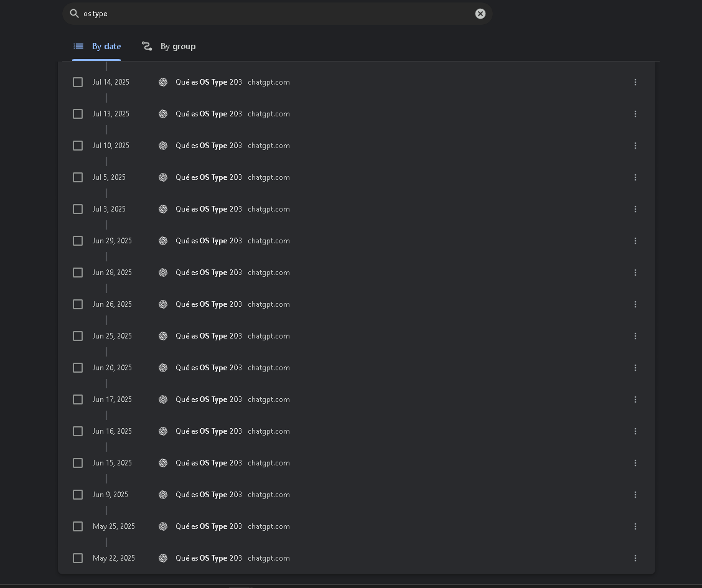Open 'Qué es OS Type 203' link from Jun 9, 2025
The width and height of the screenshot is (702, 588).
coord(208,495)
